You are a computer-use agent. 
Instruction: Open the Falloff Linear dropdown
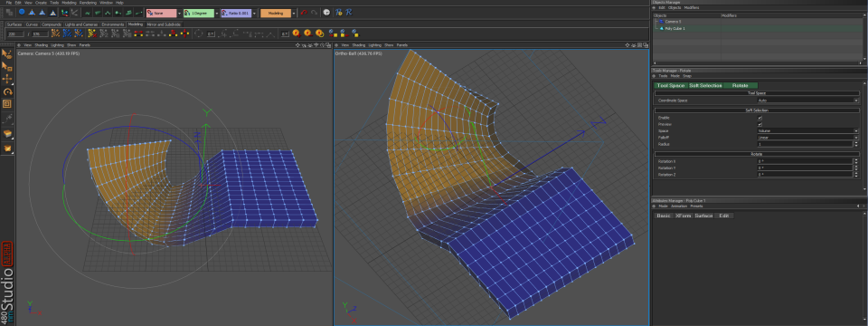click(807, 137)
